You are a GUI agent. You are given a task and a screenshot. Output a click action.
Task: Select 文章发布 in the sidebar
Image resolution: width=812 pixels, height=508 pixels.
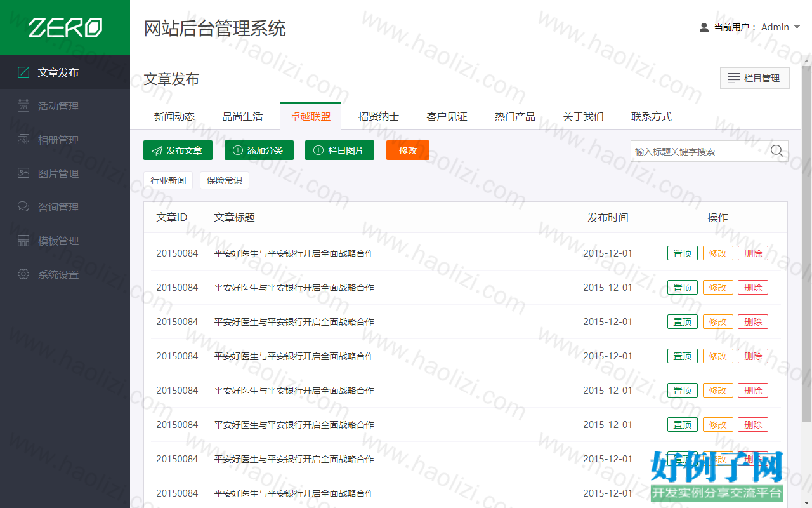(x=65, y=72)
